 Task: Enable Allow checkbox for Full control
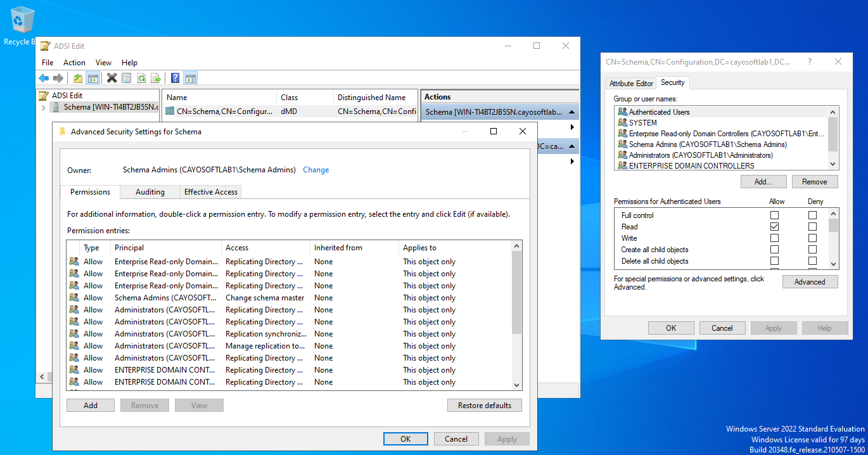click(774, 215)
